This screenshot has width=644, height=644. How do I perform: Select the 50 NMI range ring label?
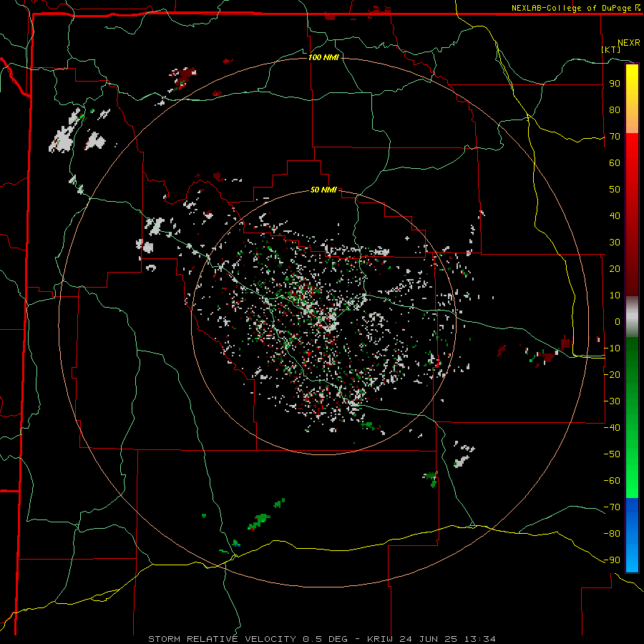click(323, 190)
